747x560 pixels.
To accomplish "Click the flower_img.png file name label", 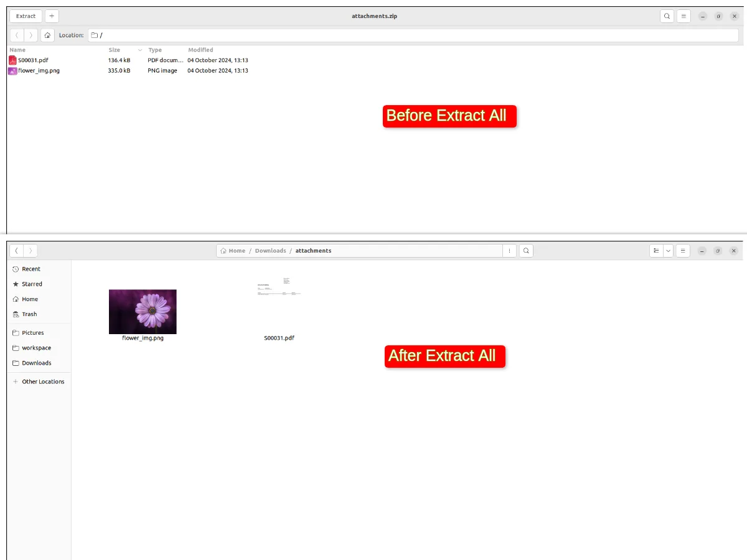I will tap(143, 338).
